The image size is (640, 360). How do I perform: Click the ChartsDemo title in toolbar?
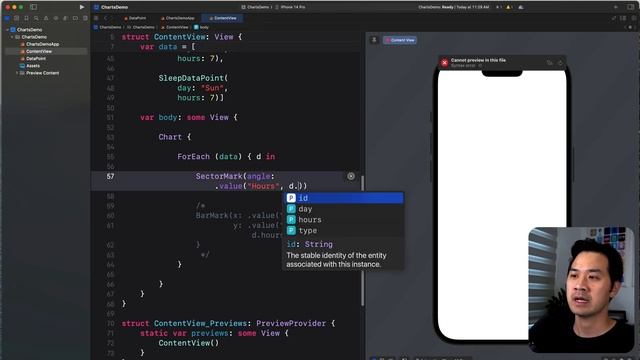point(114,7)
